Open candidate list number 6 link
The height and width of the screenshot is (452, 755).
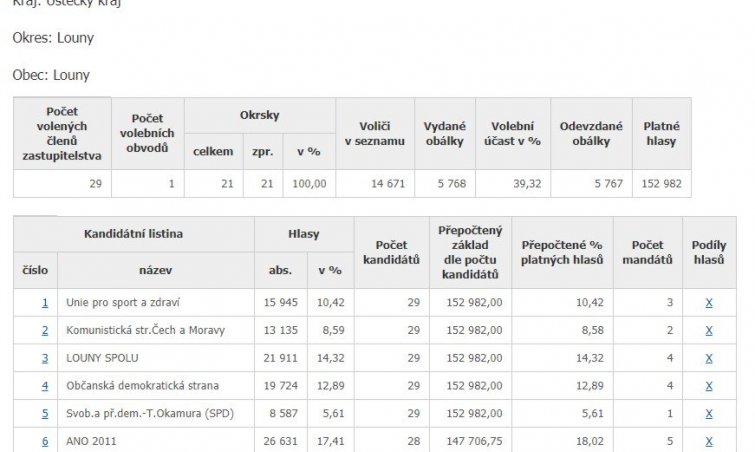45,441
